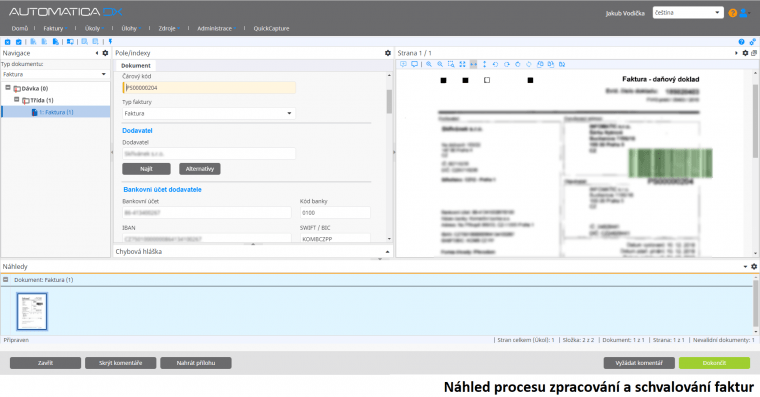The image size is (760, 397).
Task: Rotate page counterclockwise with the rotate-left icon
Action: coord(495,64)
